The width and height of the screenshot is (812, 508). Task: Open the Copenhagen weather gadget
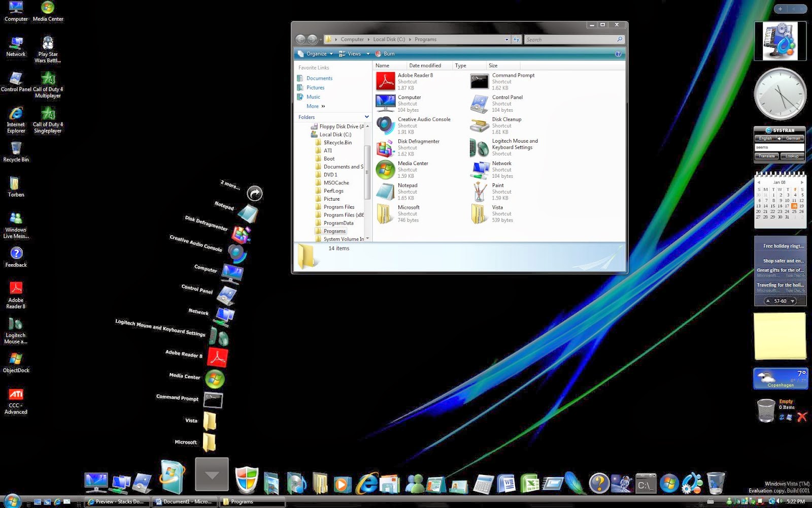click(x=780, y=379)
